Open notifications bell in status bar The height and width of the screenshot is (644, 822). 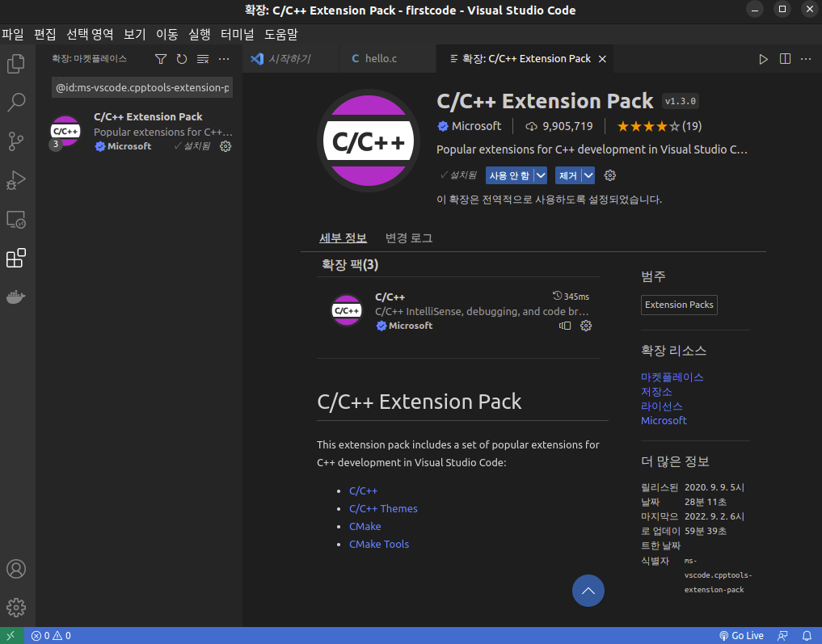pyautogui.click(x=807, y=636)
